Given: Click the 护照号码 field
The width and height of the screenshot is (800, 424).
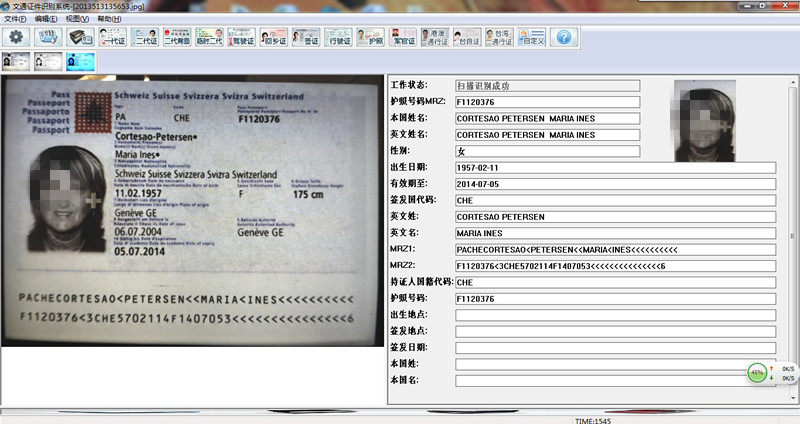Looking at the screenshot, I should click(x=615, y=298).
